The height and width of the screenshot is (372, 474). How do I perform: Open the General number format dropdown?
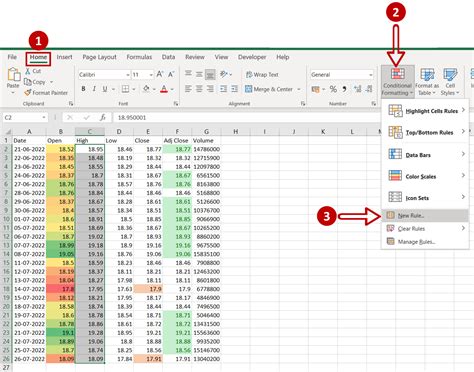tap(371, 75)
